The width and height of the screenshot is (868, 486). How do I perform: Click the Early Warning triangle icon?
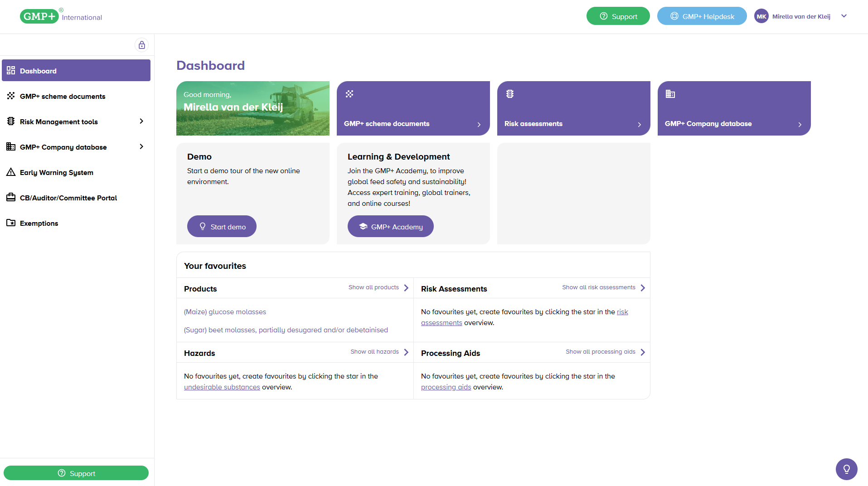(11, 172)
